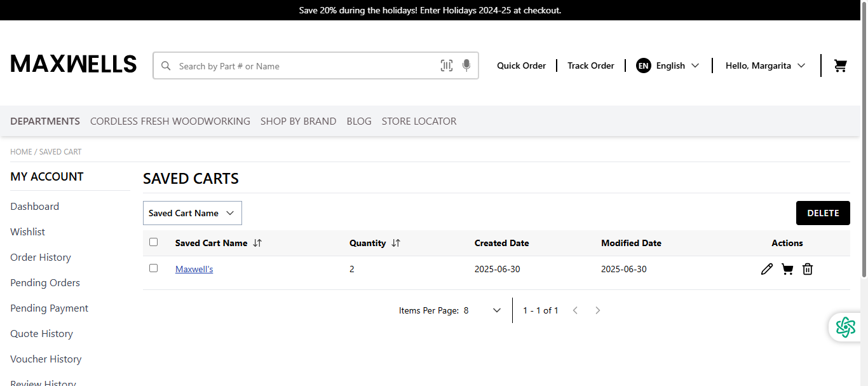Image resolution: width=868 pixels, height=386 pixels.
Task: Sort by Quantity arrows
Action: (396, 243)
